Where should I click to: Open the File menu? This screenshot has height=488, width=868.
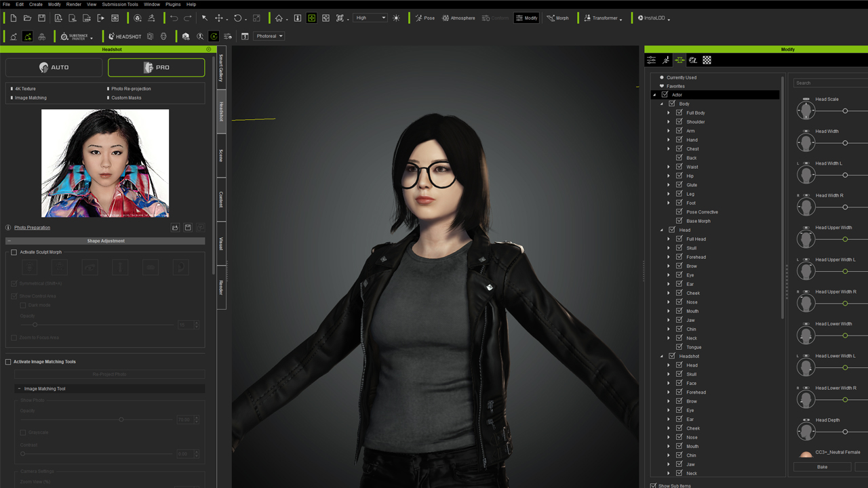click(x=6, y=4)
